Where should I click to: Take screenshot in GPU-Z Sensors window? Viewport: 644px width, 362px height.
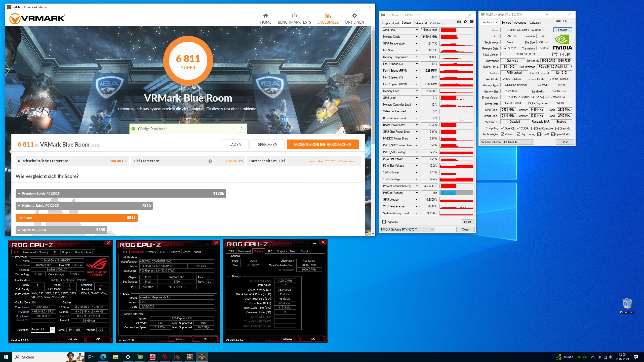tap(459, 22)
